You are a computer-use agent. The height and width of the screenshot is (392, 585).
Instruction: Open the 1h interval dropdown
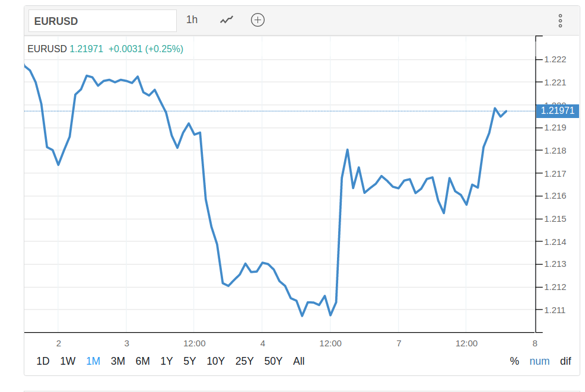pyautogui.click(x=192, y=20)
